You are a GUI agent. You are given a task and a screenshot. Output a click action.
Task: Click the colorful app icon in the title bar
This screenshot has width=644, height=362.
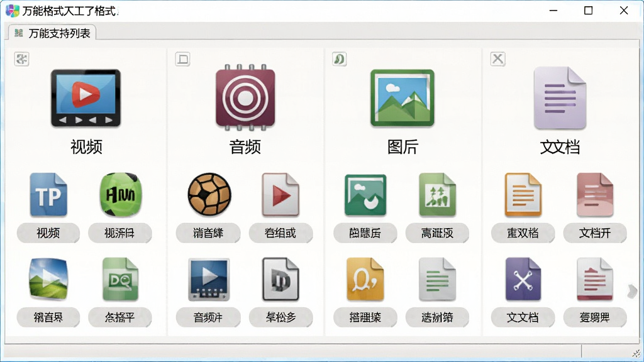coord(13,11)
